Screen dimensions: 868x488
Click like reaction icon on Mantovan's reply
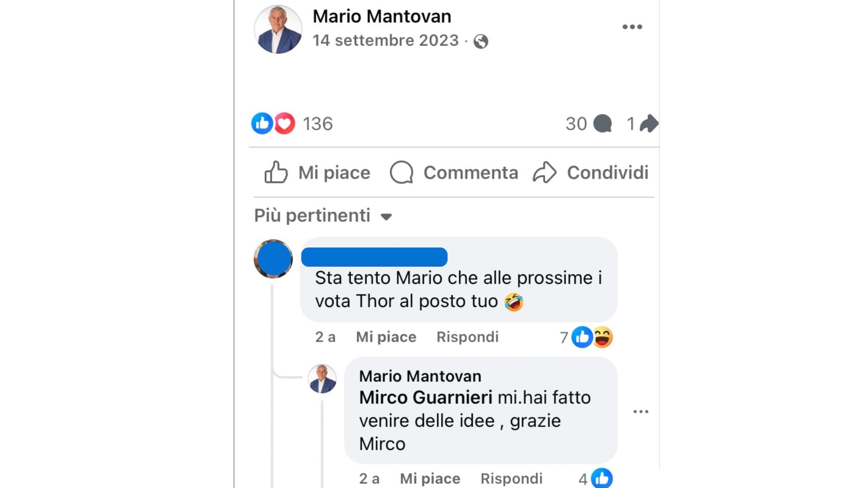(x=602, y=478)
